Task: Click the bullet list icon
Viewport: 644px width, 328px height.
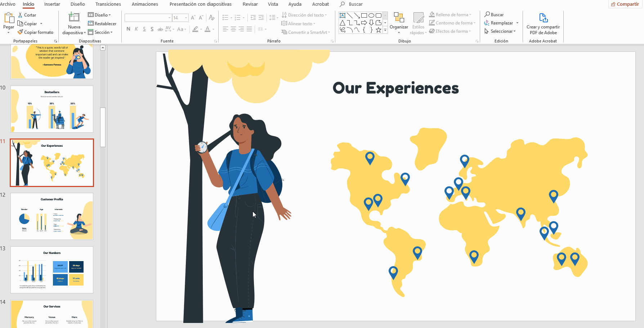Action: tap(225, 18)
